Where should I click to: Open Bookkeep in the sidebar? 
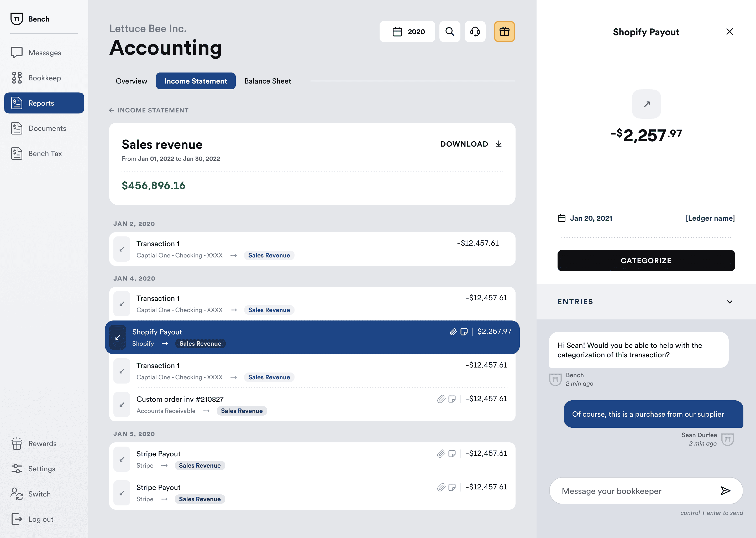pyautogui.click(x=44, y=78)
